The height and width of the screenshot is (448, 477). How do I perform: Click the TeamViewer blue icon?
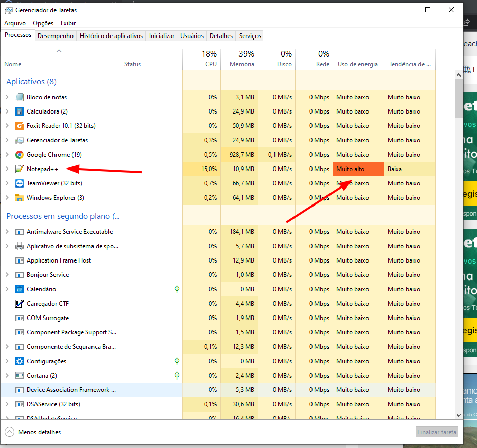20,183
